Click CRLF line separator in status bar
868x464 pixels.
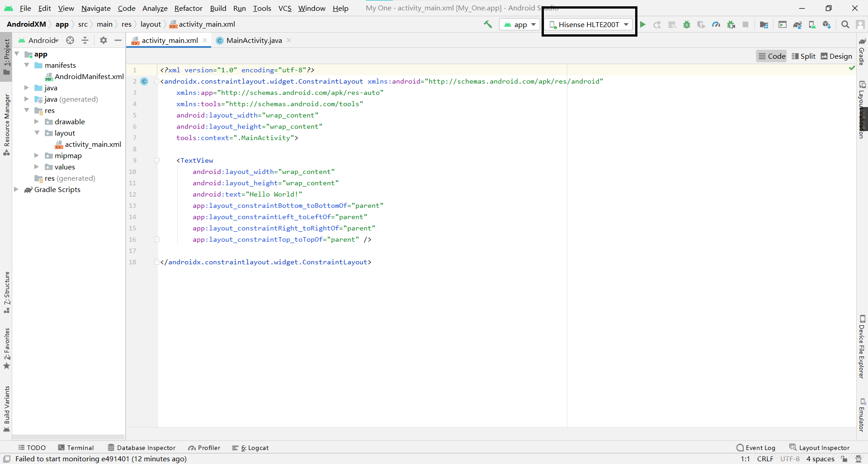[x=765, y=459]
